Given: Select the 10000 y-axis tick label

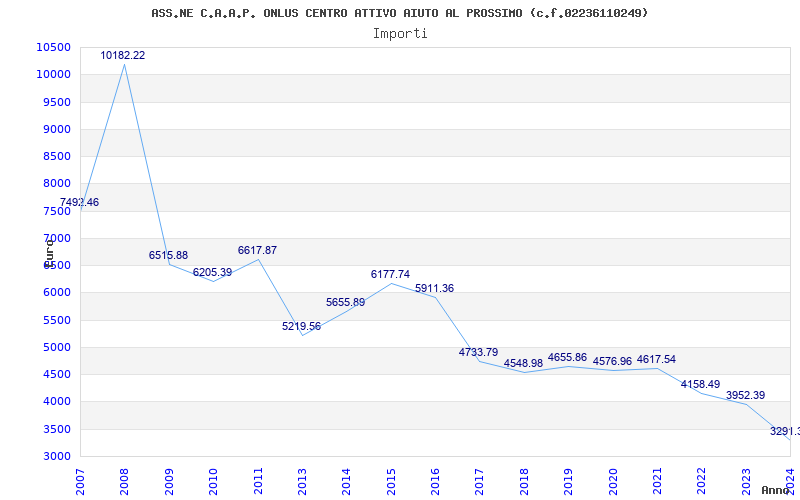Looking at the screenshot, I should click(54, 74).
